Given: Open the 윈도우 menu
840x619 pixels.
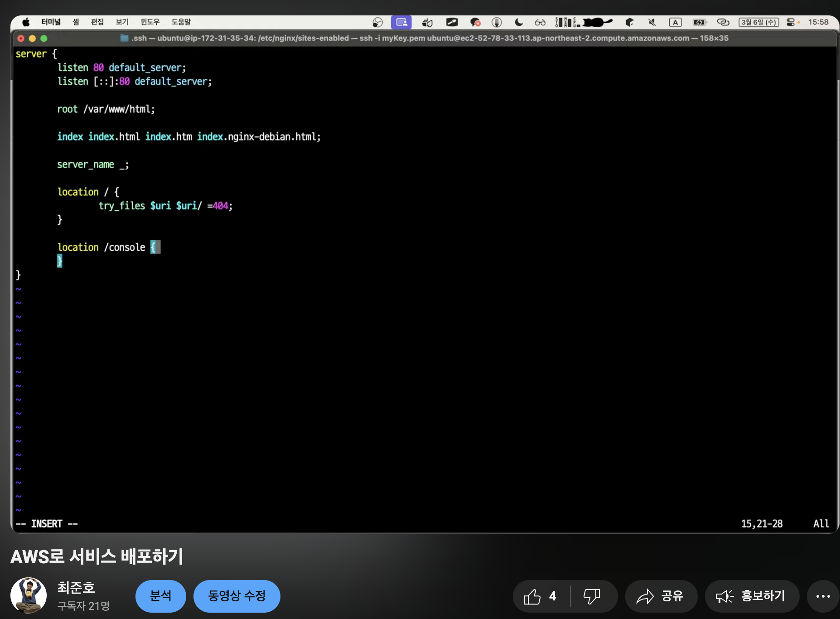Looking at the screenshot, I should pos(150,22).
